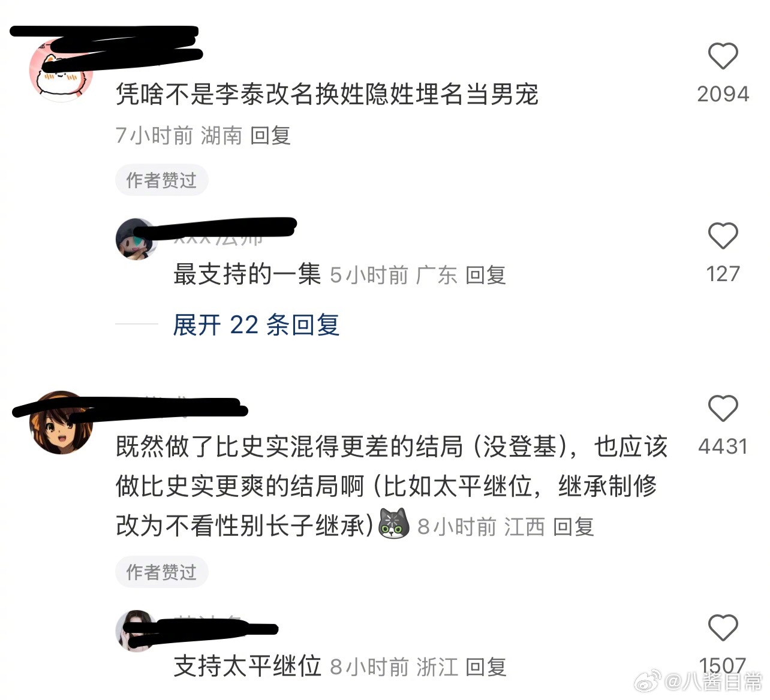The width and height of the screenshot is (770, 700).
Task: Reply to the 湖南 comment
Action: click(270, 135)
